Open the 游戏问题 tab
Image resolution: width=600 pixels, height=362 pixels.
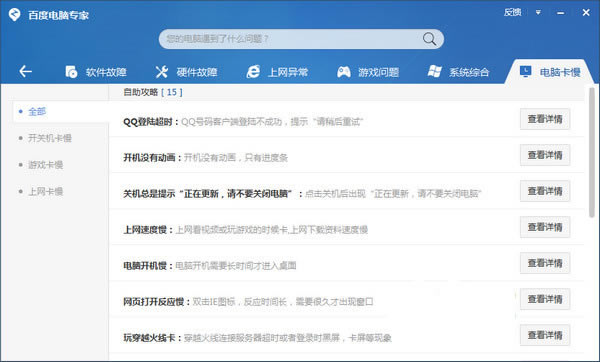368,72
